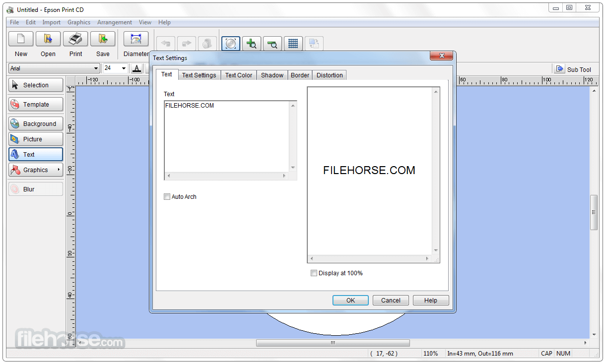Open the Picture tool
The image size is (606, 364).
tap(36, 139)
